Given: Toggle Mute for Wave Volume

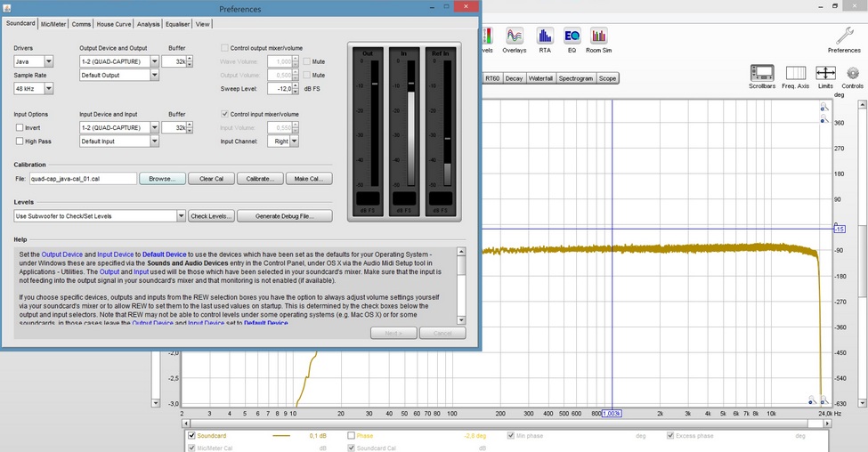Looking at the screenshot, I should point(306,61).
